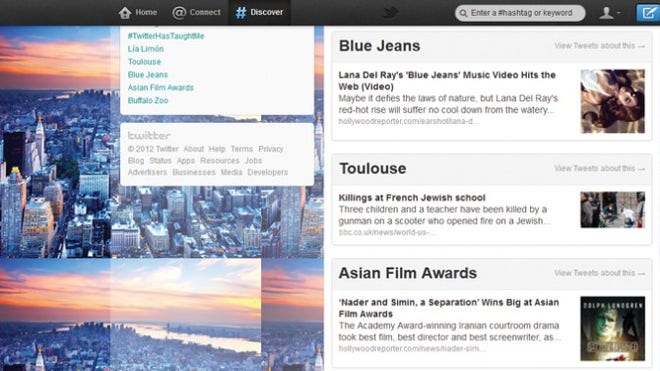
Task: Focus the hashtag or keyword search field
Action: pyautogui.click(x=520, y=13)
